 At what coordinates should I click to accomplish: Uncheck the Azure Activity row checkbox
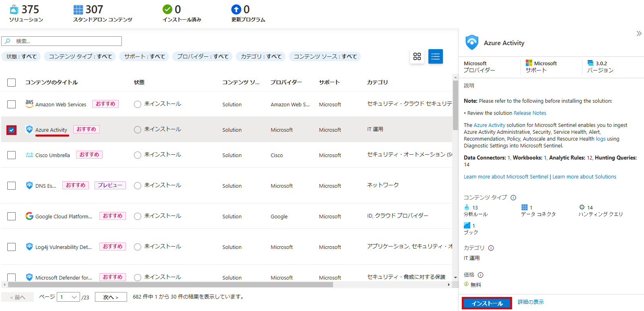point(11,130)
